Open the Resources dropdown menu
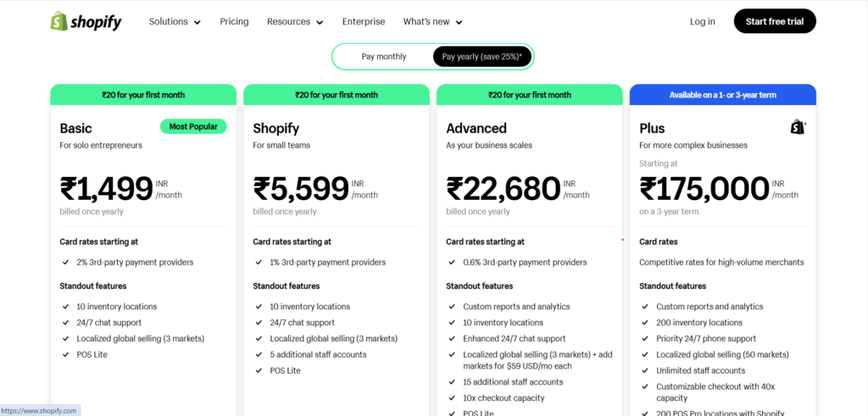The width and height of the screenshot is (868, 416). click(295, 21)
